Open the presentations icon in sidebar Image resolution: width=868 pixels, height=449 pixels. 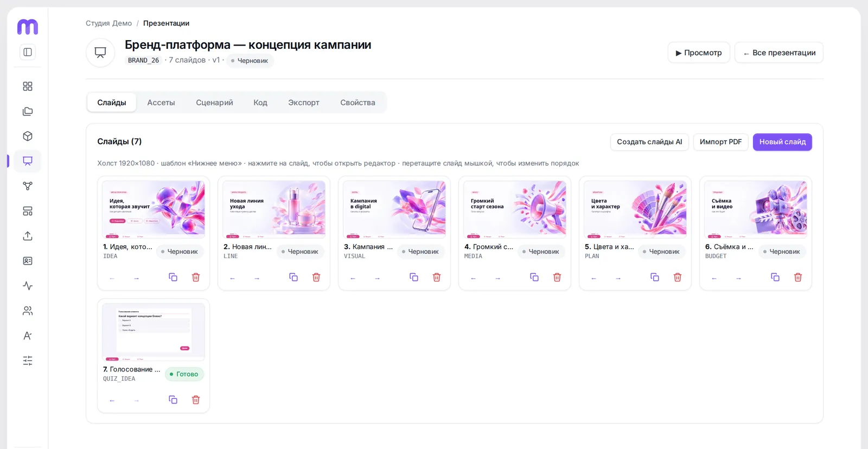pyautogui.click(x=28, y=161)
